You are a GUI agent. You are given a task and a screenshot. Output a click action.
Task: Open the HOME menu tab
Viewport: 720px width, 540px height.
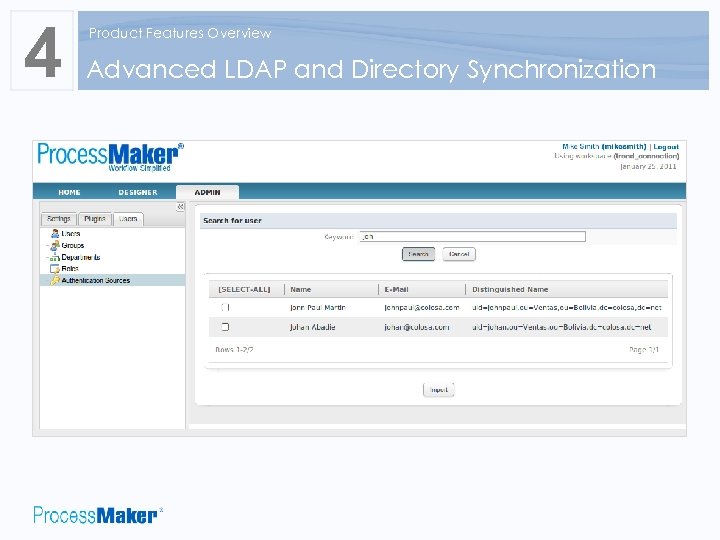[x=69, y=192]
